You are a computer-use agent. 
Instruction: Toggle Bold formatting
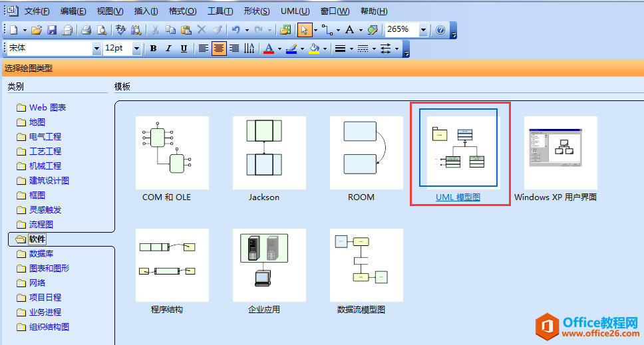(153, 49)
